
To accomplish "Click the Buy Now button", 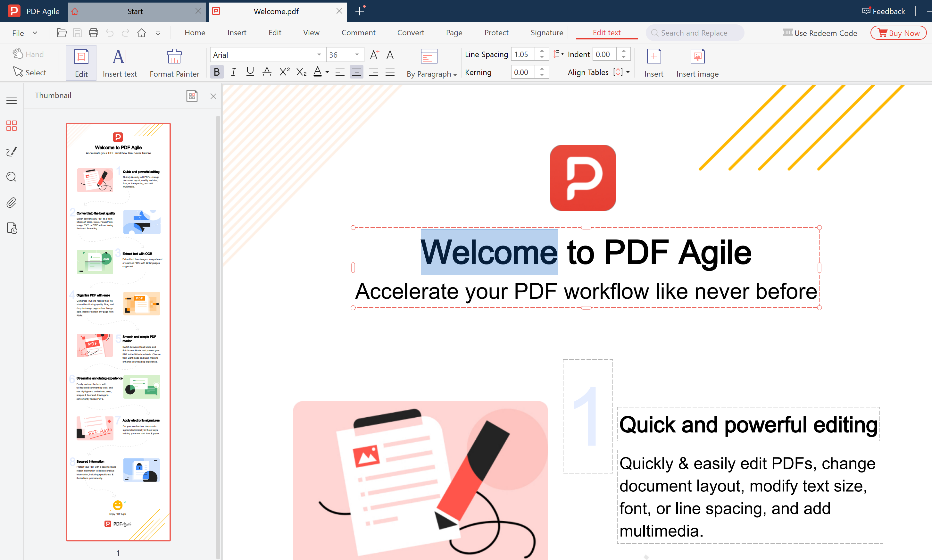I will tap(898, 33).
